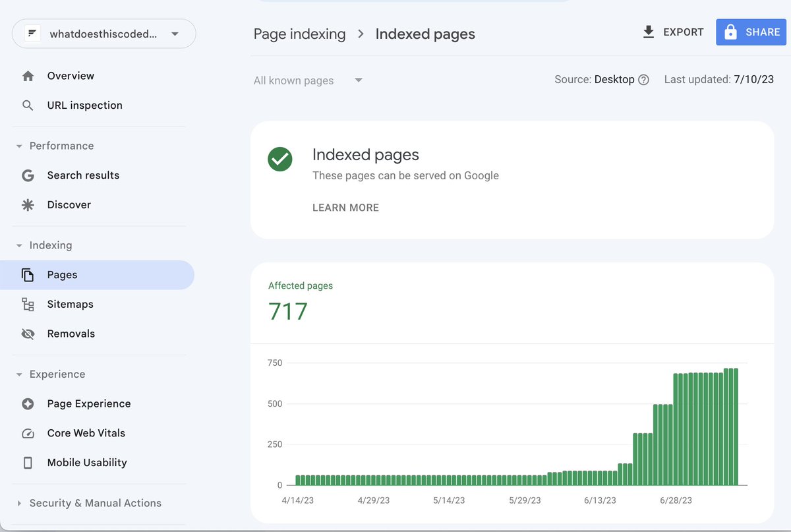The width and height of the screenshot is (791, 532).
Task: Click the 6/28/23 date label on chart axis
Action: pyautogui.click(x=677, y=500)
